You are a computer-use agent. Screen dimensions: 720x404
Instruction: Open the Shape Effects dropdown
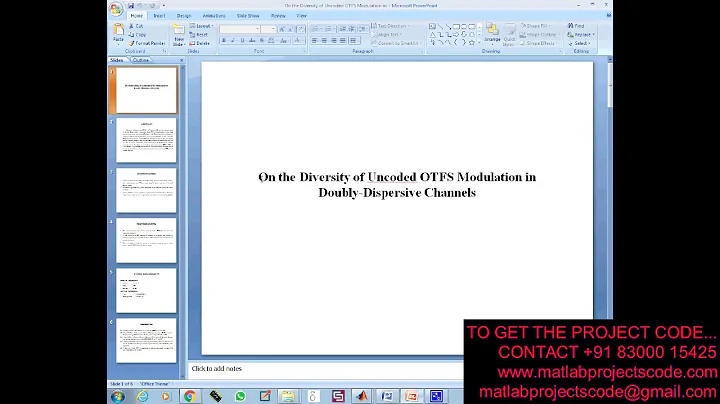coord(538,43)
